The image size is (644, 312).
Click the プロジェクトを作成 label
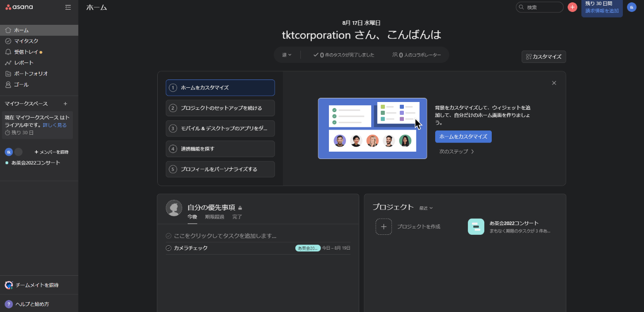coord(419,227)
